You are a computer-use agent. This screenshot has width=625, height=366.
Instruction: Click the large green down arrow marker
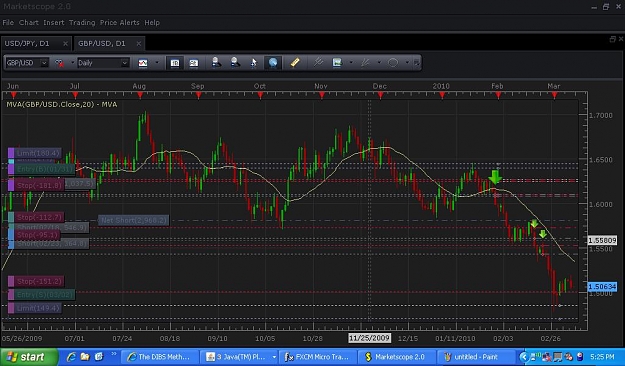(x=495, y=177)
